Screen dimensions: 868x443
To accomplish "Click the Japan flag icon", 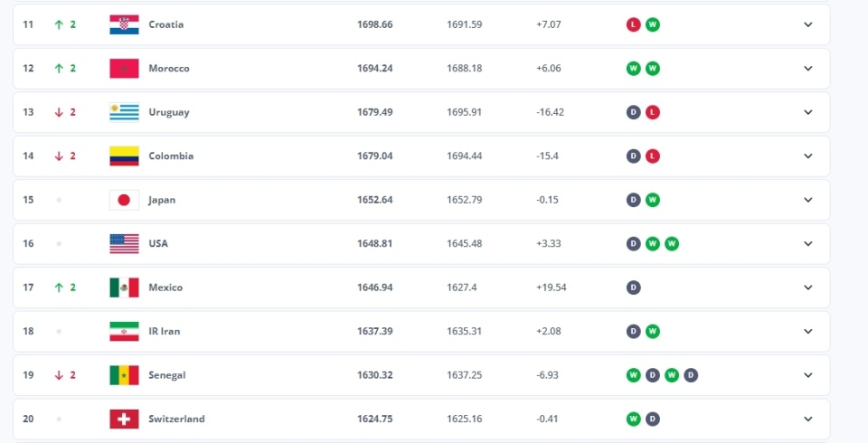I will click(124, 200).
